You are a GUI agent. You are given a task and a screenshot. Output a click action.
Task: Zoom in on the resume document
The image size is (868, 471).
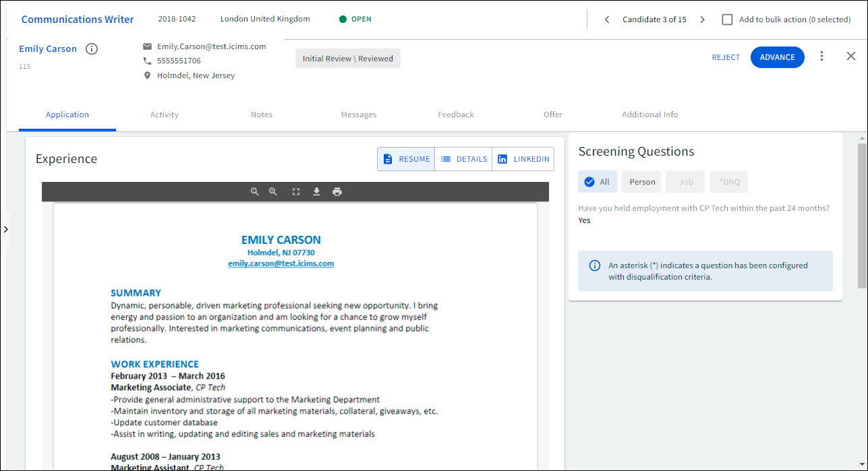pos(273,192)
